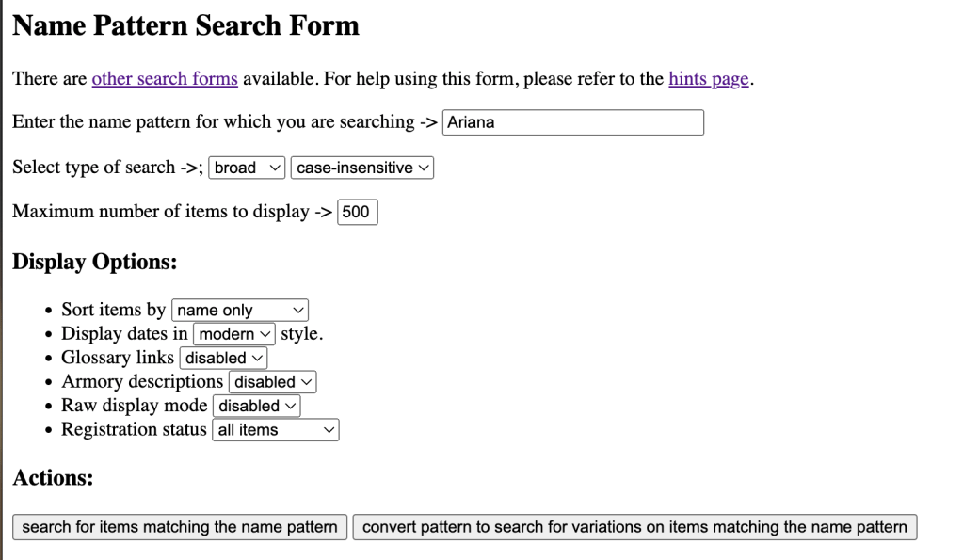Click the "convert pattern to search for variations" button
The height and width of the screenshot is (560, 963).
pyautogui.click(x=634, y=527)
